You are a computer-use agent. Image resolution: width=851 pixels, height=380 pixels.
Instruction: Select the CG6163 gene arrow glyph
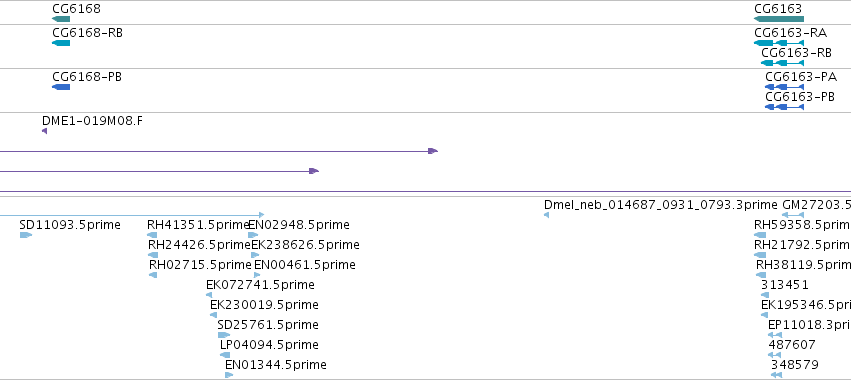tap(779, 19)
